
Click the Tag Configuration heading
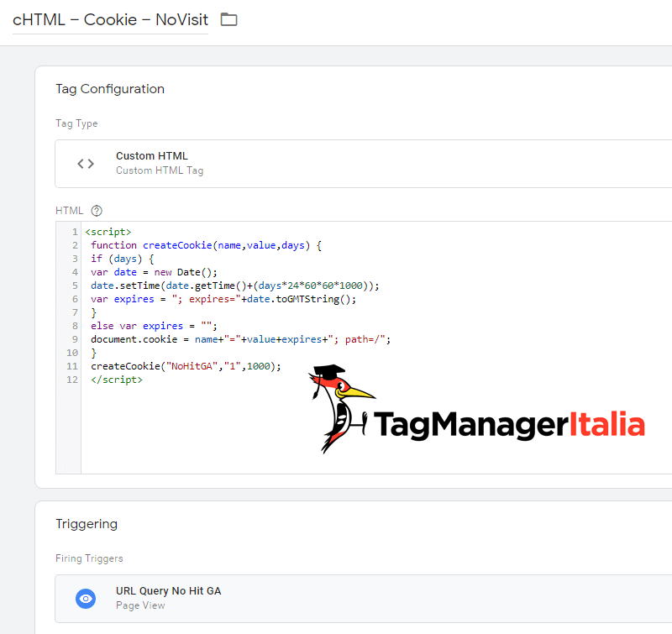pos(110,89)
